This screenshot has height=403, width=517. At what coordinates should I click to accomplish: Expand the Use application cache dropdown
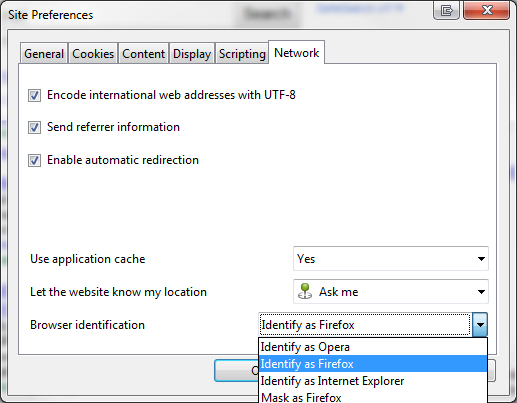pyautogui.click(x=391, y=259)
